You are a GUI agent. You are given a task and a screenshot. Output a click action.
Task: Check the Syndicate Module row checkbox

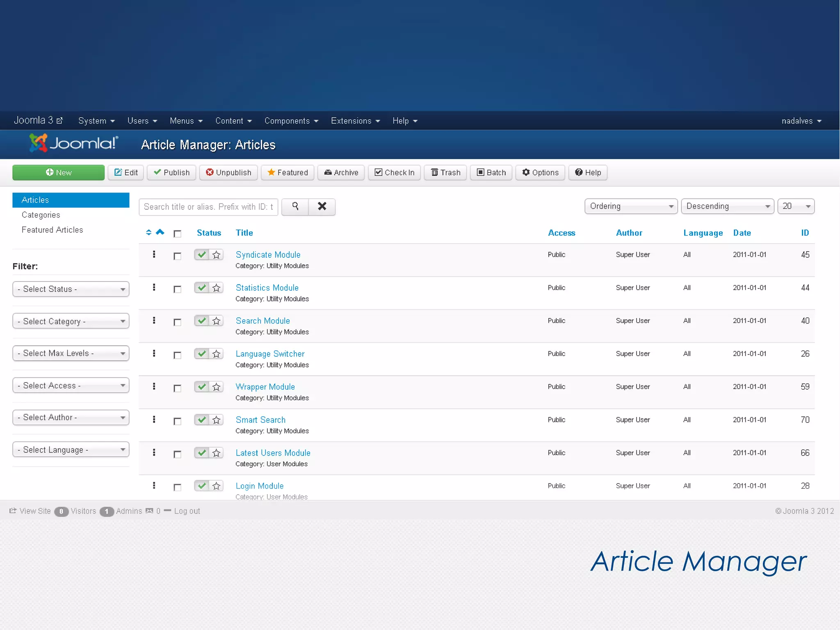[177, 256]
